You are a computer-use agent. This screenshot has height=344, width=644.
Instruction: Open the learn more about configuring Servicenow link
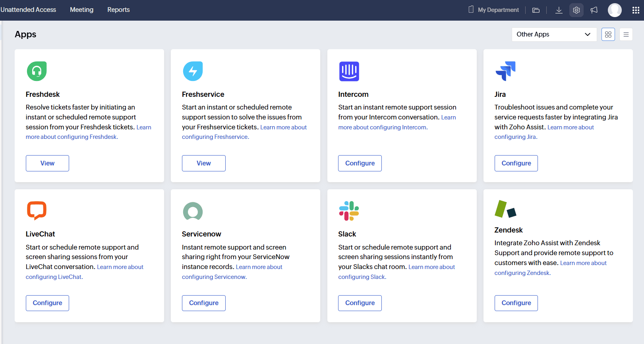(214, 277)
